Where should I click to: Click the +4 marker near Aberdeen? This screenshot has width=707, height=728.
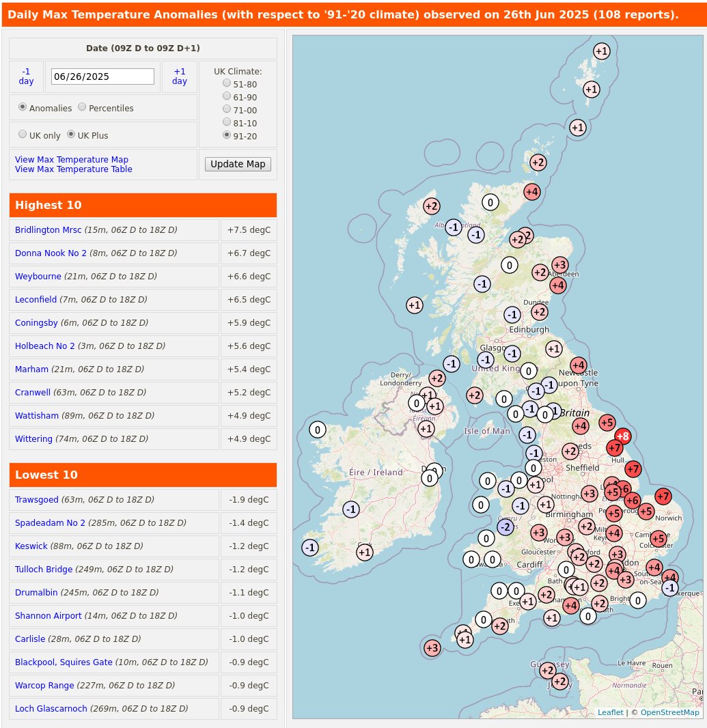tap(558, 285)
